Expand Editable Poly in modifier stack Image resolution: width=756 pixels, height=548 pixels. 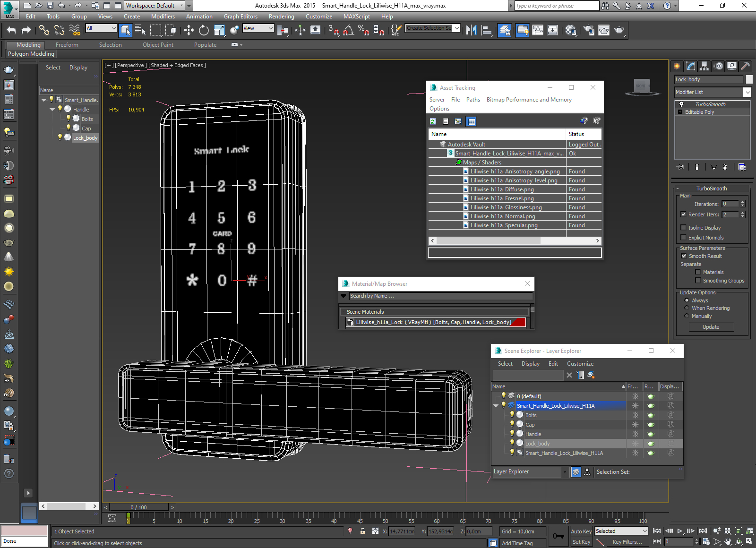[x=680, y=112]
